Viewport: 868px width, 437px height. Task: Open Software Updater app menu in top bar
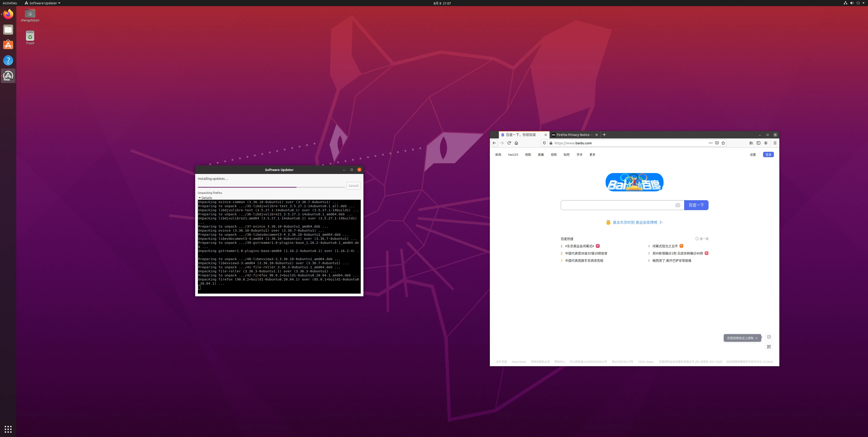43,3
